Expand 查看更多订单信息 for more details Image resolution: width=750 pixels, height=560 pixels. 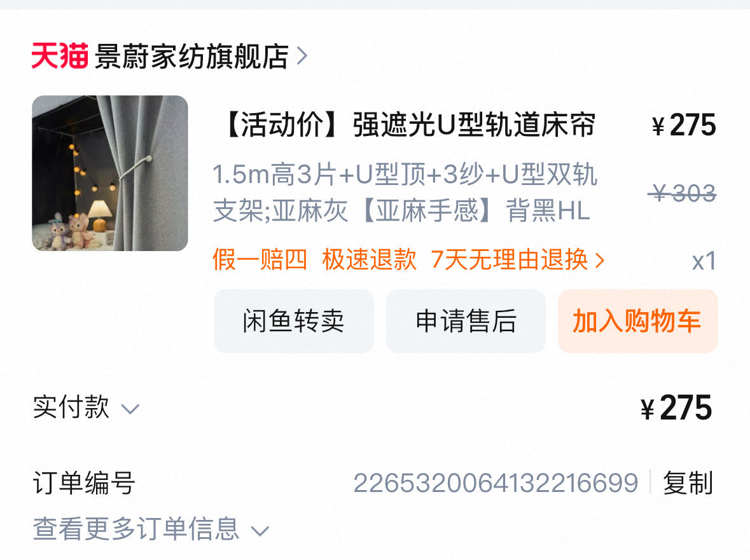pos(151,529)
